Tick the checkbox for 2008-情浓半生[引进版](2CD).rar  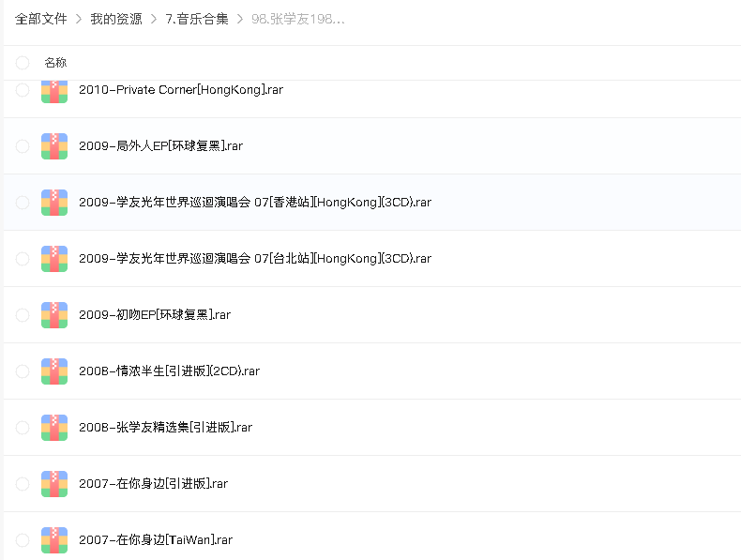23,371
